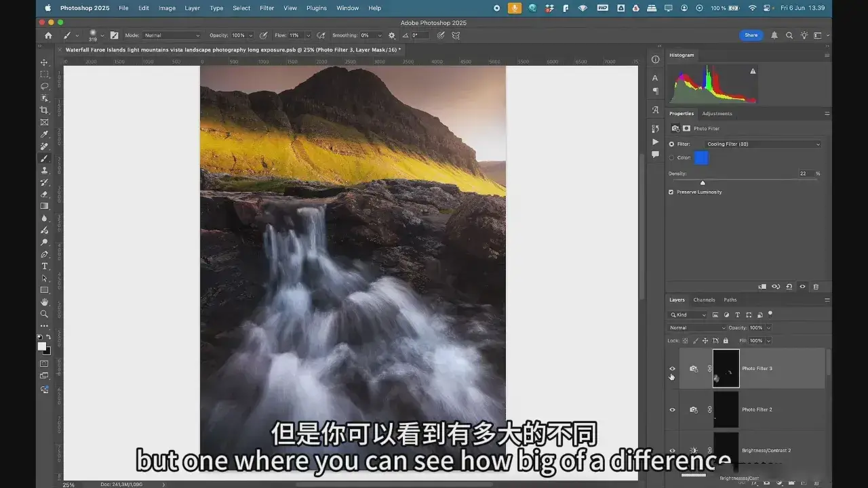This screenshot has width=868, height=488.
Task: Select the Type tool
Action: [x=45, y=266]
